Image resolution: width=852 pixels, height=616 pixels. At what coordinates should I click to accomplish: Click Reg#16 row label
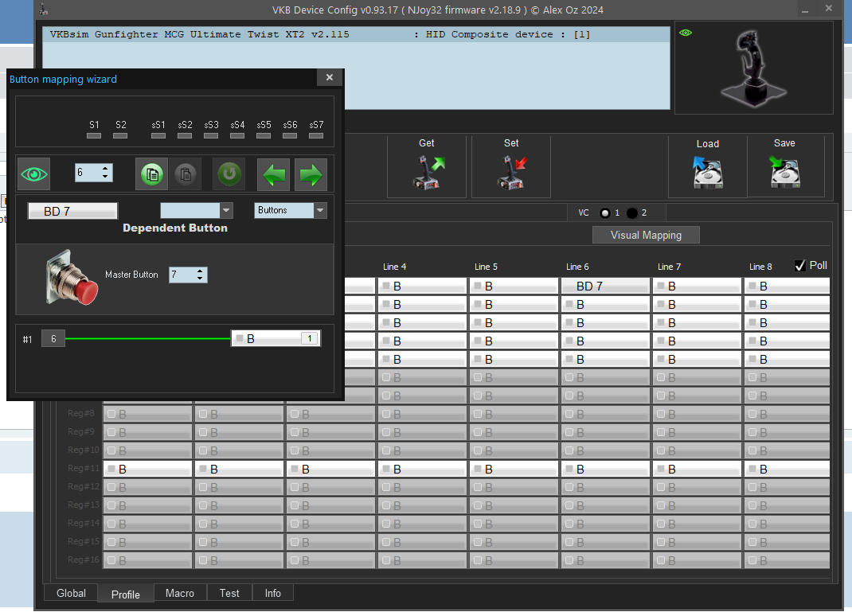[x=83, y=559]
